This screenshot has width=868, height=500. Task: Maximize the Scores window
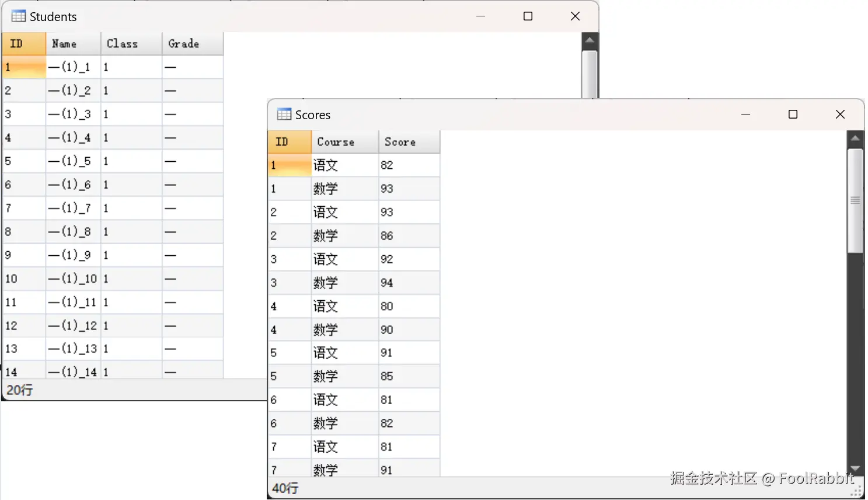[x=793, y=114]
